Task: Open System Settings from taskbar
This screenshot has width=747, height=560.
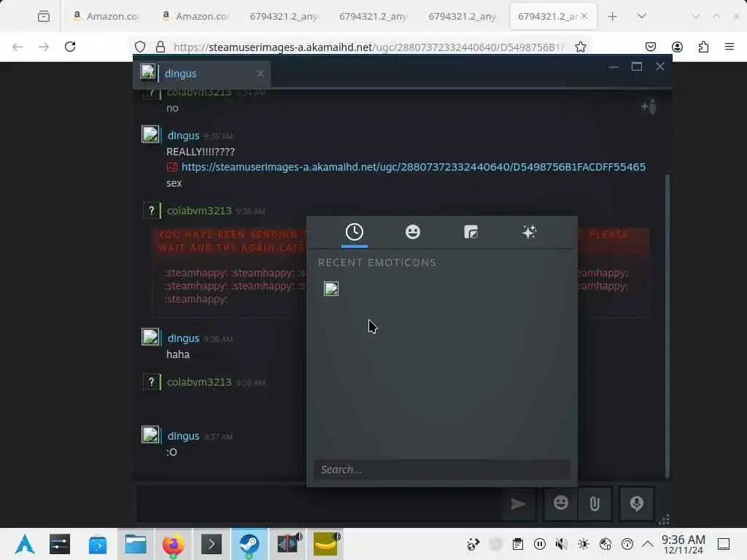Action: (x=60, y=544)
